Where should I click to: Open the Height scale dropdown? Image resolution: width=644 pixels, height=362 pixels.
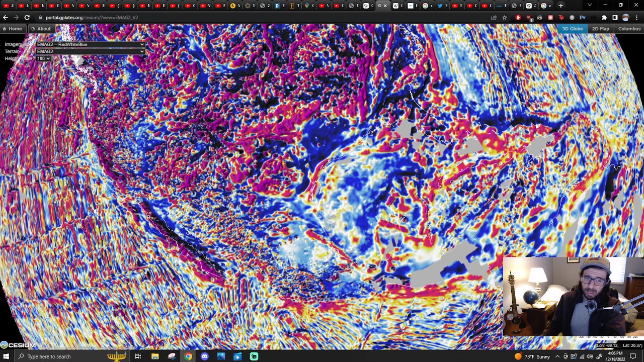(x=43, y=58)
